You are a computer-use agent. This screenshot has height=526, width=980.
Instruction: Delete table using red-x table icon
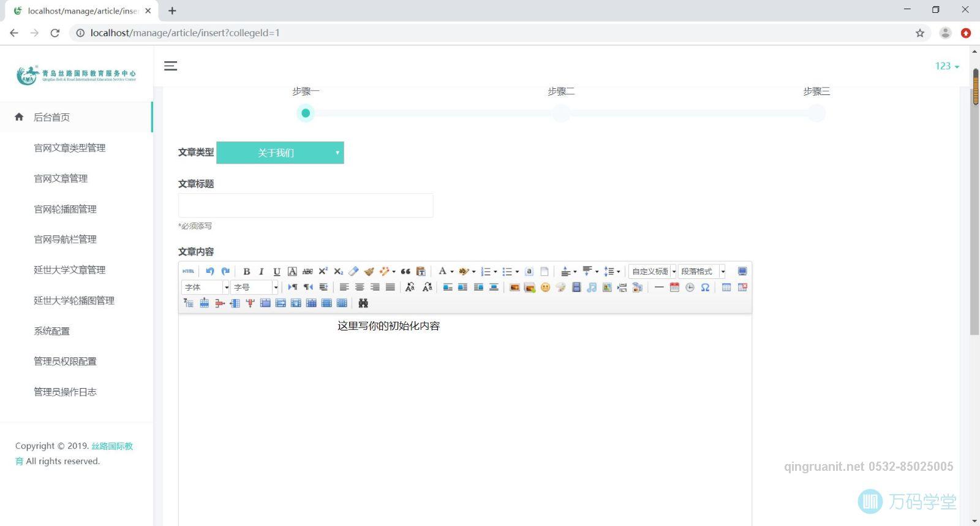pos(742,287)
